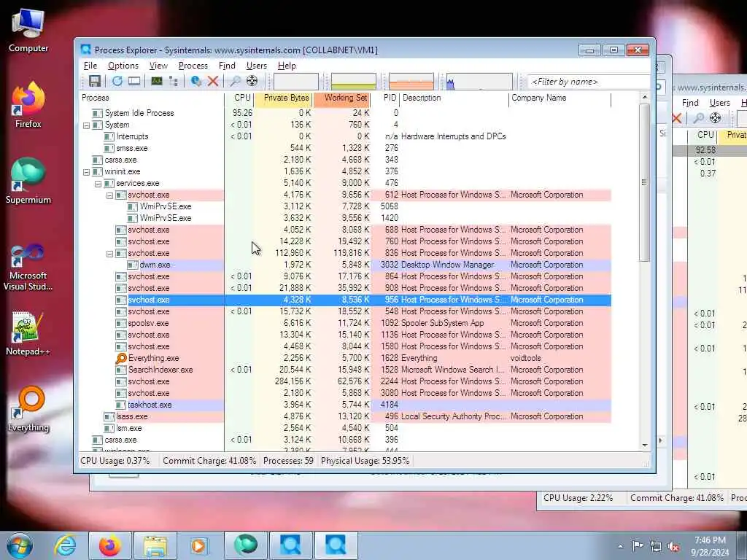
Task: Click the blue I/O history mini graph
Action: (x=479, y=82)
